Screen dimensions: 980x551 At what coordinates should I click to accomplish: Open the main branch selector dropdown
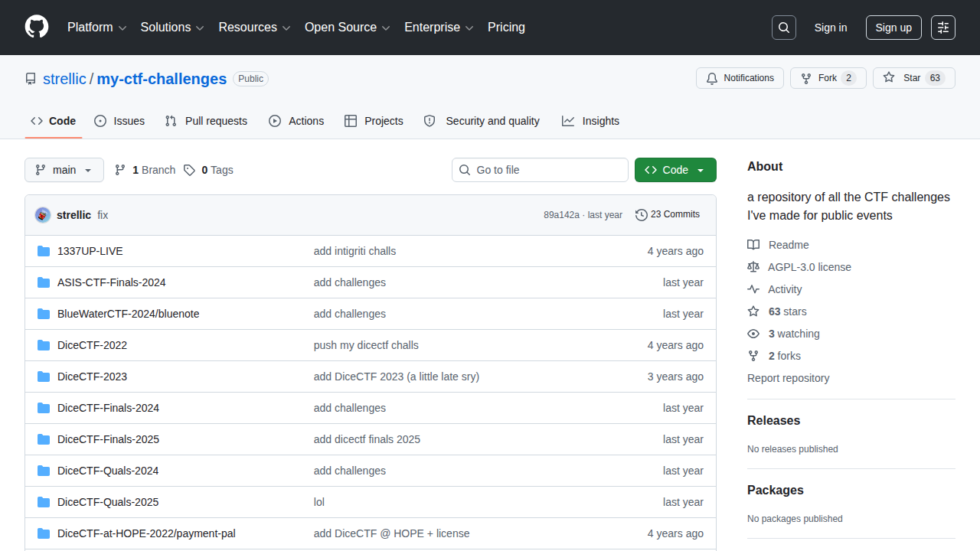click(64, 170)
